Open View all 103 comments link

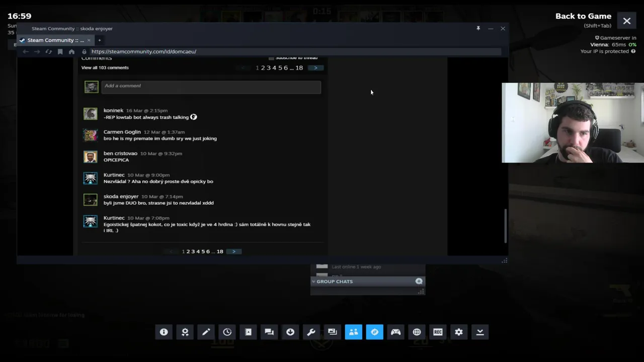(x=105, y=67)
